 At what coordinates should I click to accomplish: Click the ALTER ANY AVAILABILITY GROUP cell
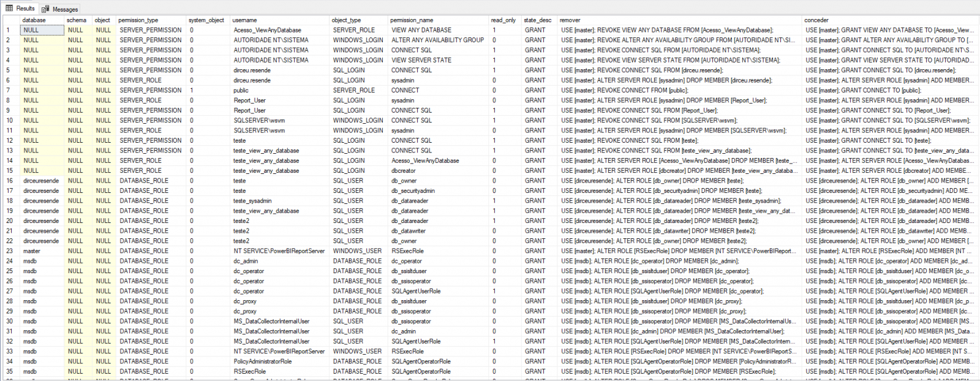(437, 40)
